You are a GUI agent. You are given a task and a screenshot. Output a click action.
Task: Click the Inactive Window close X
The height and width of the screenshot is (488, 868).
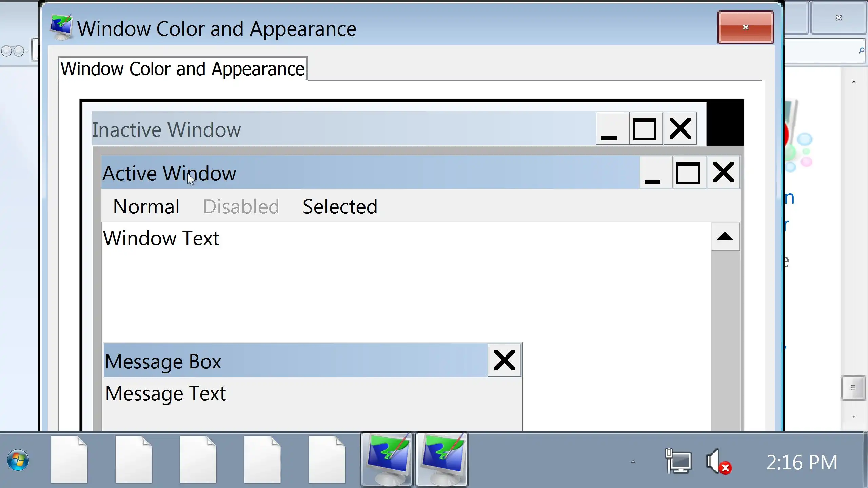(680, 129)
